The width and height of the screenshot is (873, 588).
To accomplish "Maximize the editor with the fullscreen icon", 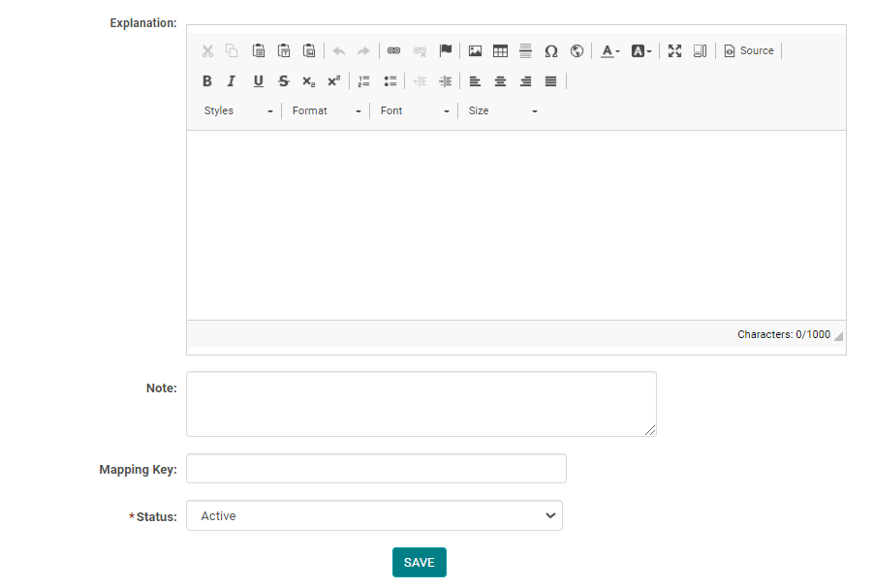I will point(674,51).
